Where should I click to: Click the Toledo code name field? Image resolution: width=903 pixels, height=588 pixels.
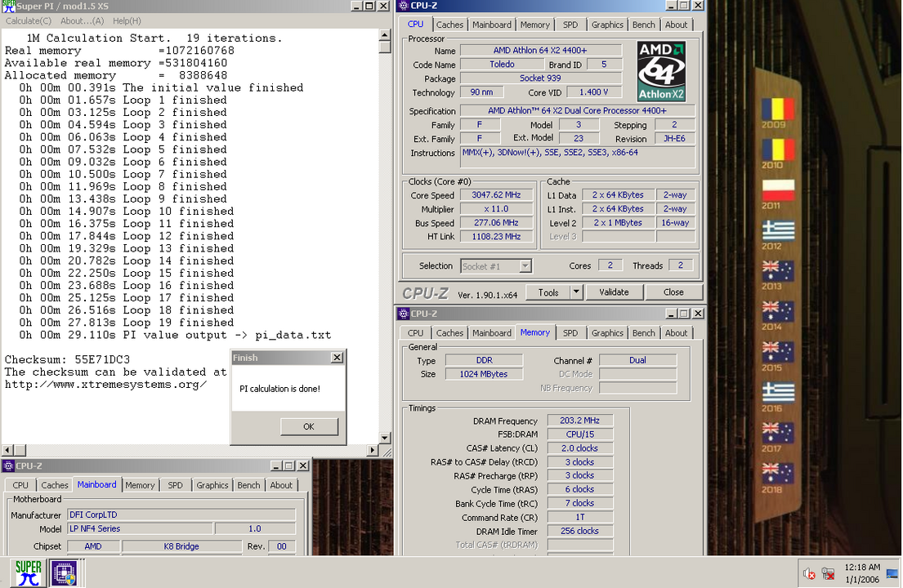(502, 65)
